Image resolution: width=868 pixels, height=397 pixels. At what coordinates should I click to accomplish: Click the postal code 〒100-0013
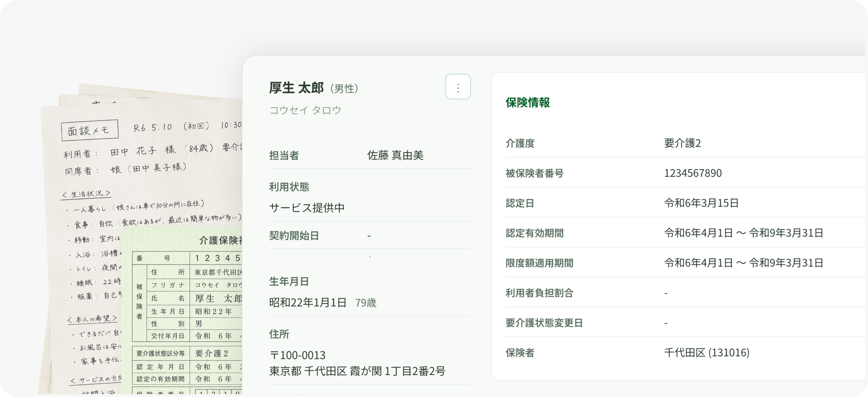point(298,355)
